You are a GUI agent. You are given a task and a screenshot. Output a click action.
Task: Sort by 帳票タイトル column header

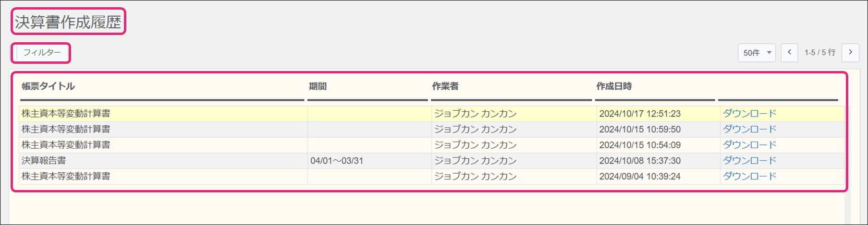click(48, 86)
